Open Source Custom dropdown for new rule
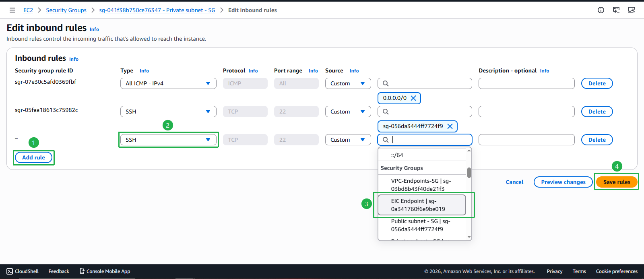Image resolution: width=644 pixels, height=279 pixels. point(348,140)
